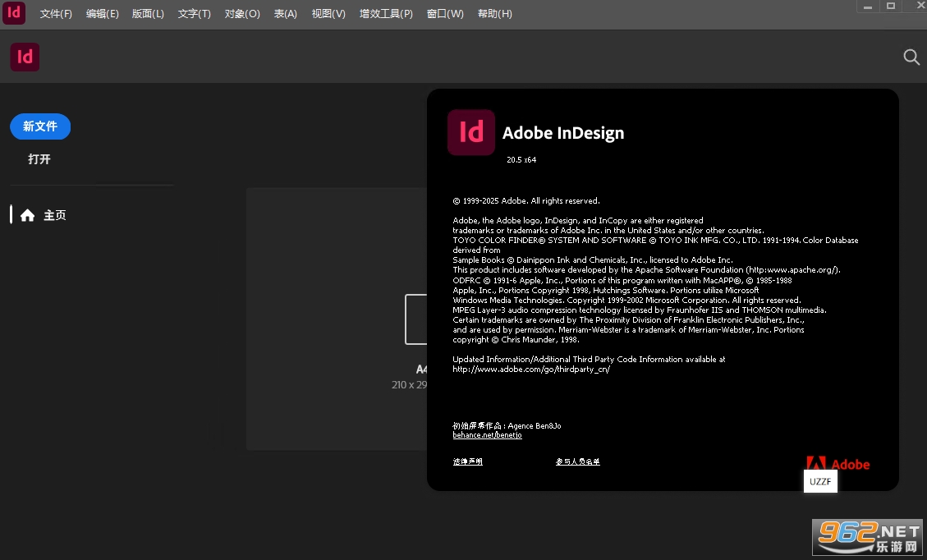Open the 文字(T) menu
927x560 pixels.
pyautogui.click(x=195, y=14)
